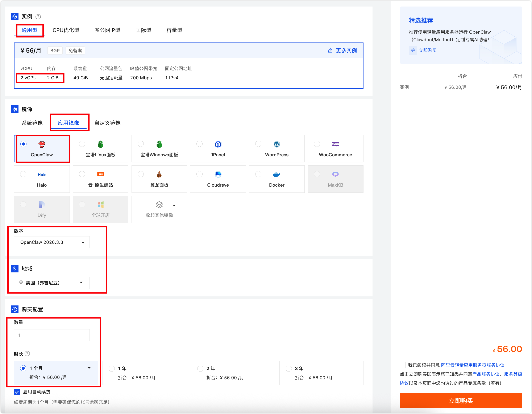
Task: Open the OpenClaw 2026.3.3 version dropdown
Action: coord(52,242)
